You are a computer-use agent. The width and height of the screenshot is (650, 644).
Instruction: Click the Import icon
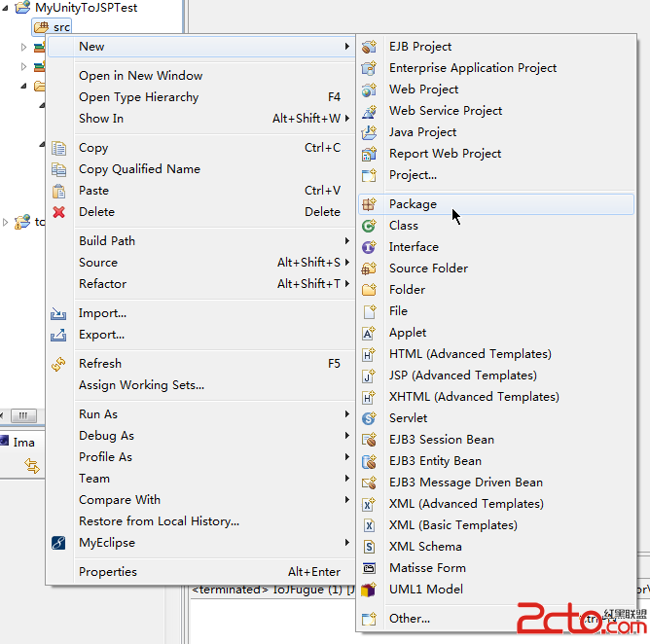(x=58, y=313)
